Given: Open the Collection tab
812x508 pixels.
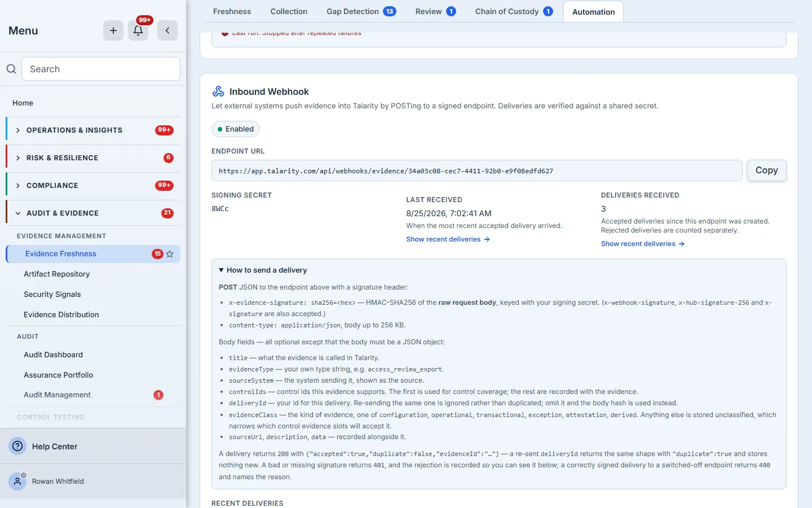Looking at the screenshot, I should tap(289, 11).
